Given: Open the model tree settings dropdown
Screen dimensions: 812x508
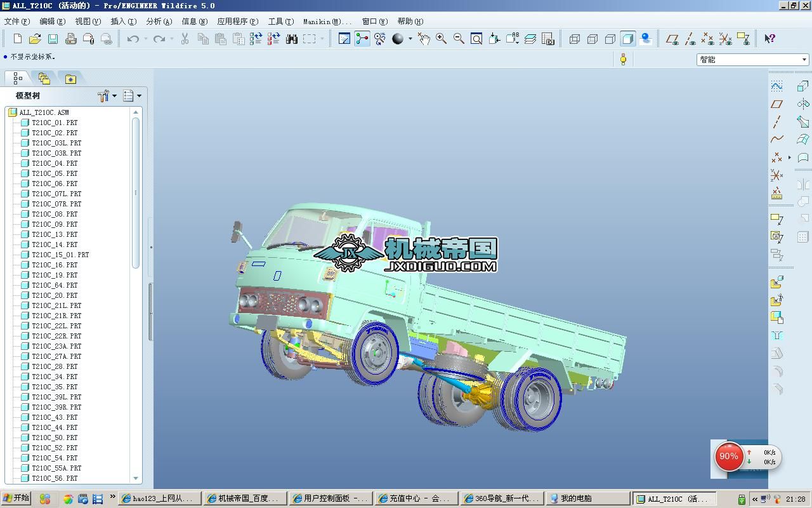Looking at the screenshot, I should coord(107,96).
